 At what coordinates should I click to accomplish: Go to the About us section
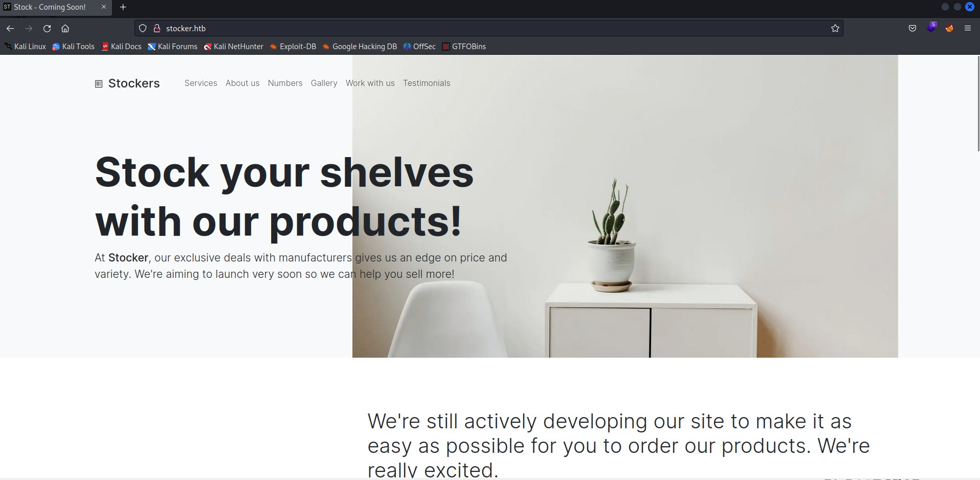tap(242, 83)
